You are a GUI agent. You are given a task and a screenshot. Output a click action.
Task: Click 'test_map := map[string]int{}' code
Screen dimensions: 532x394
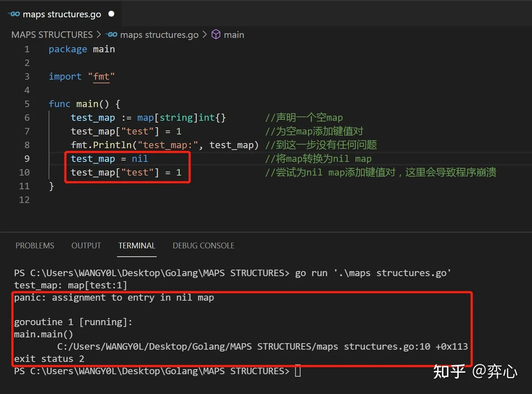point(149,118)
